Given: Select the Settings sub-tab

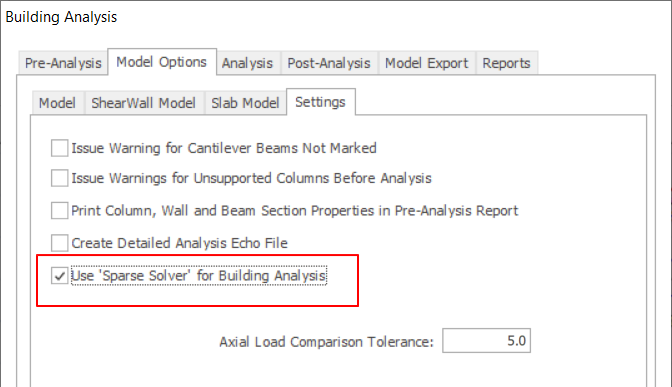Looking at the screenshot, I should point(320,102).
